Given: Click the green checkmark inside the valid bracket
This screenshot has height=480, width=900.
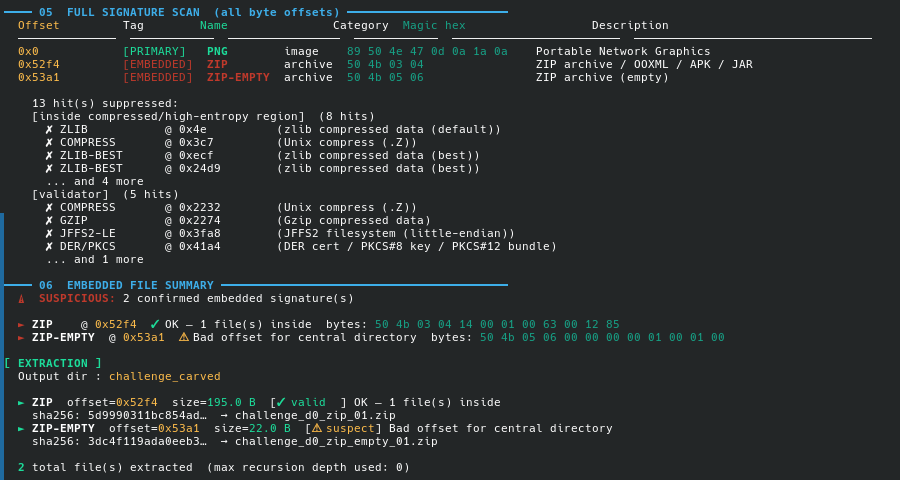Looking at the screenshot, I should point(281,403).
